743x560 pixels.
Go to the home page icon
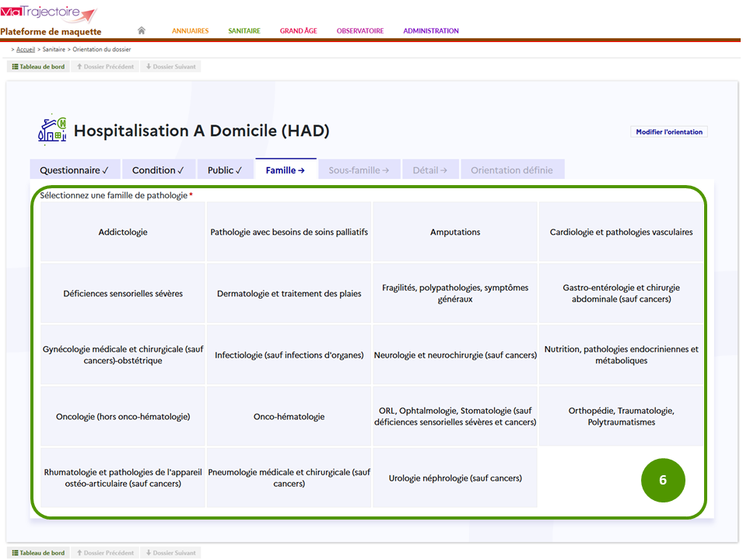tap(141, 31)
